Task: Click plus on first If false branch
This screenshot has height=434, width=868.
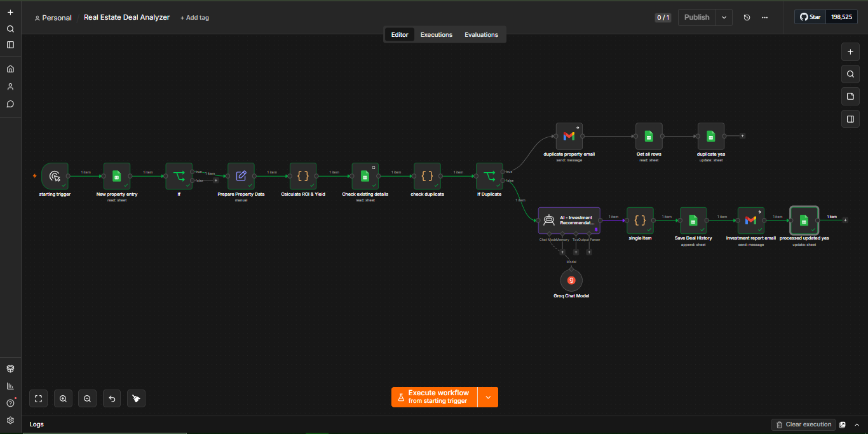Action: pyautogui.click(x=215, y=180)
